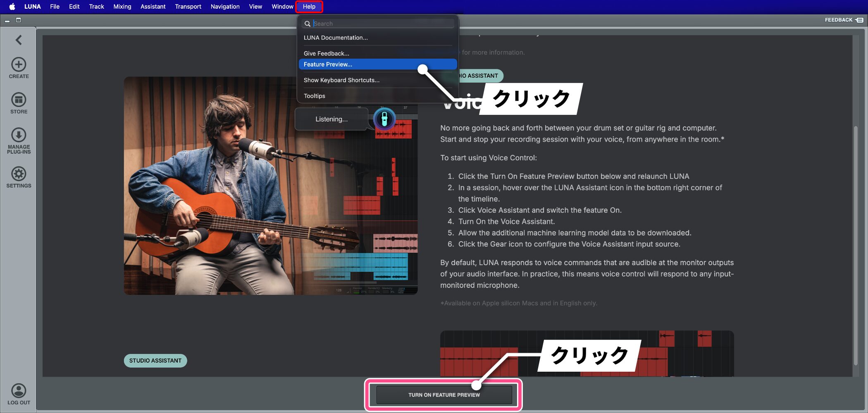
Task: Expand the Mixing menu
Action: click(122, 7)
